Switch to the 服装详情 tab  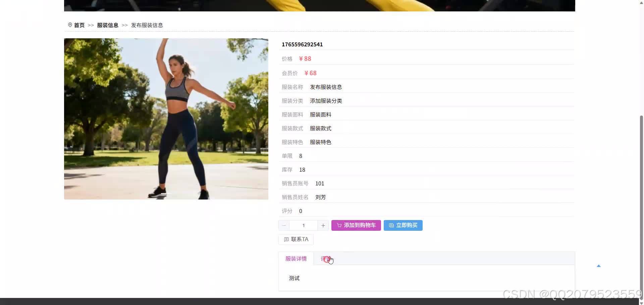[x=296, y=259]
